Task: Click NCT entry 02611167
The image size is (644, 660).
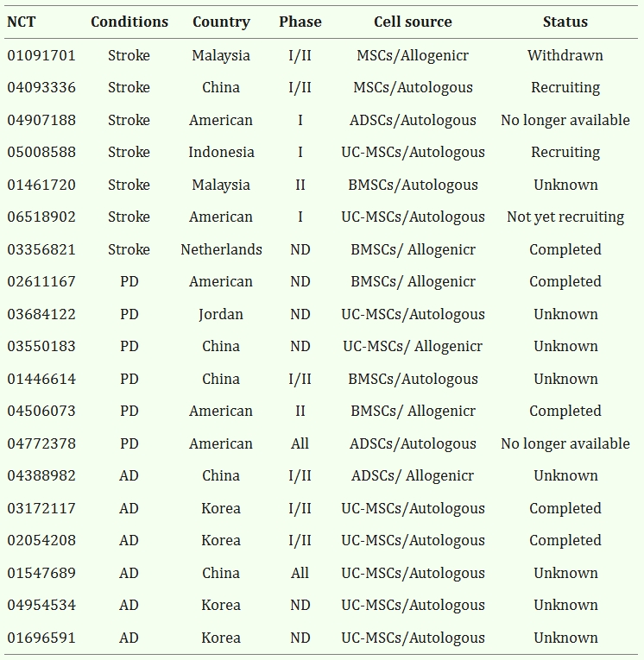Action: (x=41, y=281)
